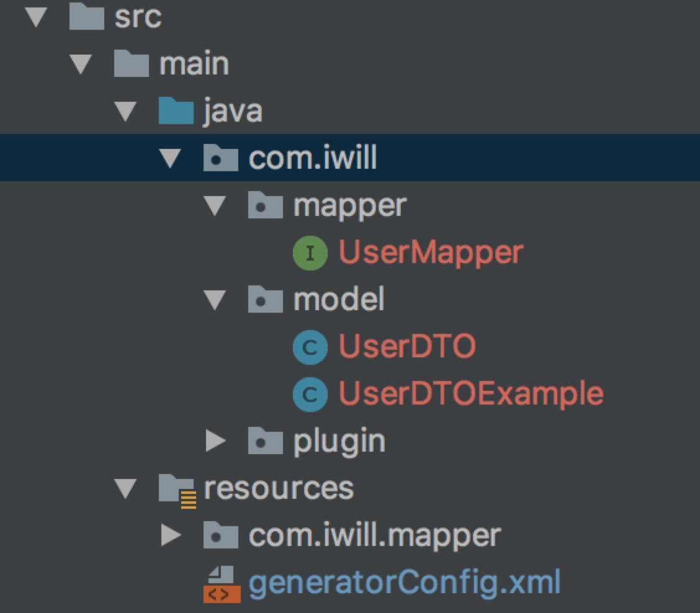Click the com.iwill package icon
Viewport: 700px width, 613px height.
pos(221,159)
